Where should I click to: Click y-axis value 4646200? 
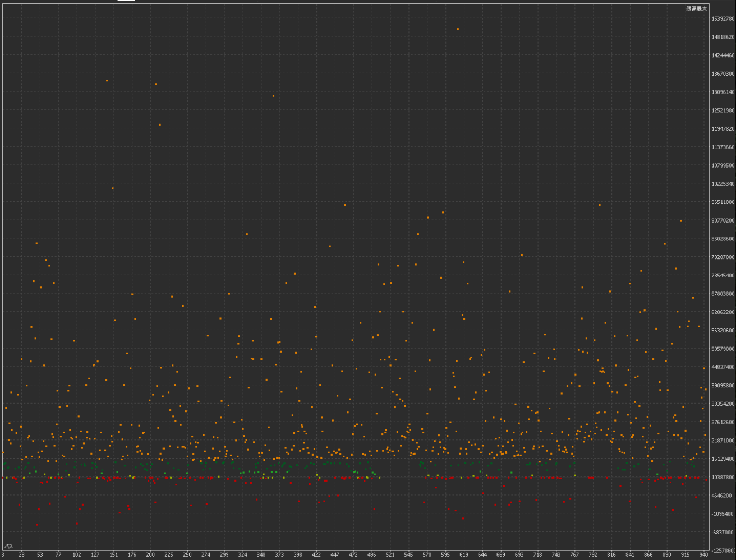pyautogui.click(x=723, y=496)
